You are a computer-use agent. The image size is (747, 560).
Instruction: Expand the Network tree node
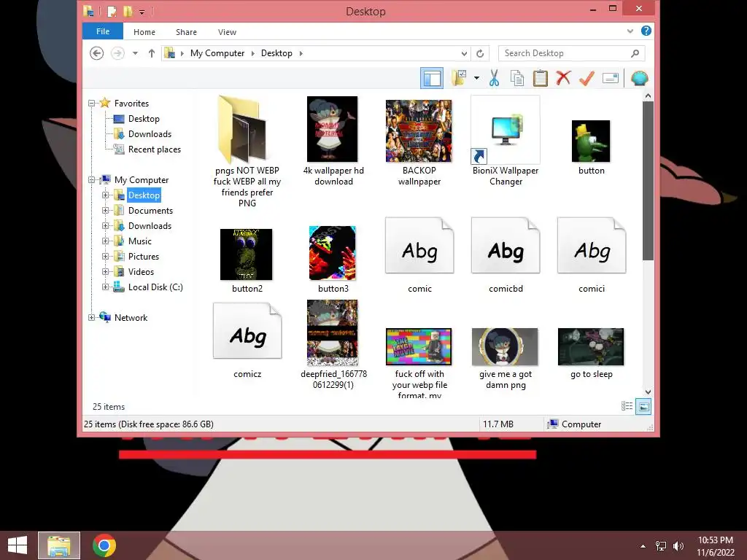tap(91, 318)
